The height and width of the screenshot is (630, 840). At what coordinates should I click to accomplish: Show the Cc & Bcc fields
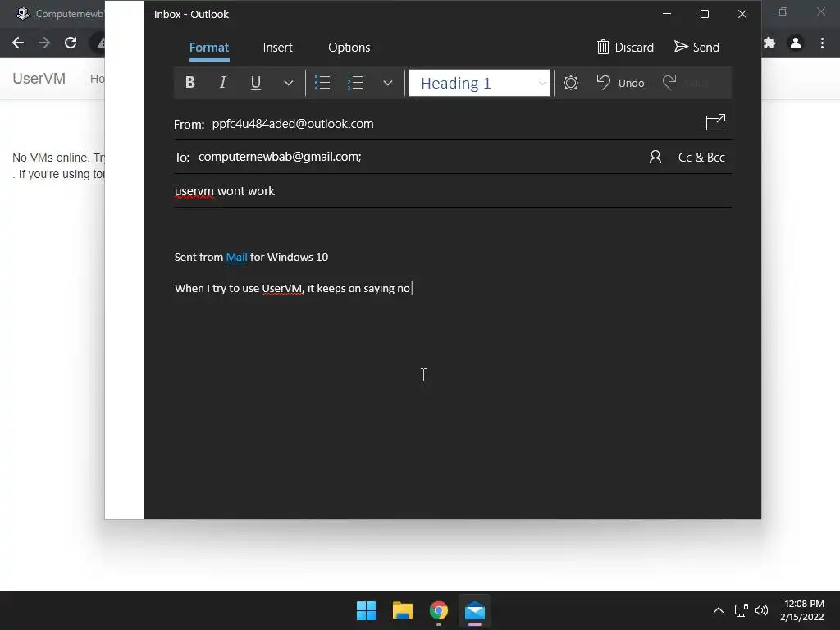(x=701, y=157)
